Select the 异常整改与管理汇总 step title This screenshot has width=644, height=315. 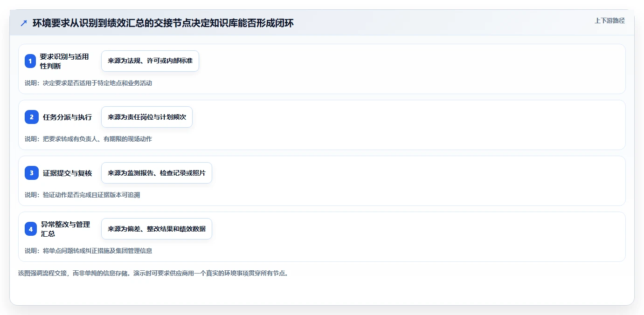pyautogui.click(x=66, y=229)
